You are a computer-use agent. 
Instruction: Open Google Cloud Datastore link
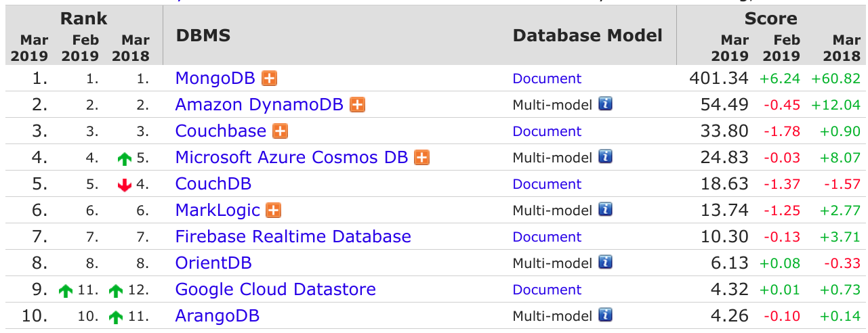[x=276, y=290]
